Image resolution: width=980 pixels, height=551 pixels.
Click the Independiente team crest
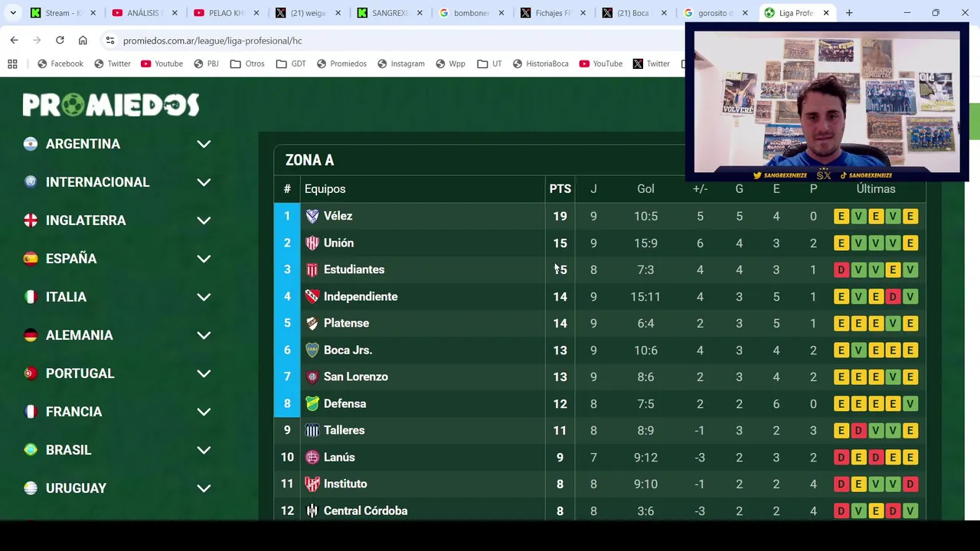click(312, 296)
